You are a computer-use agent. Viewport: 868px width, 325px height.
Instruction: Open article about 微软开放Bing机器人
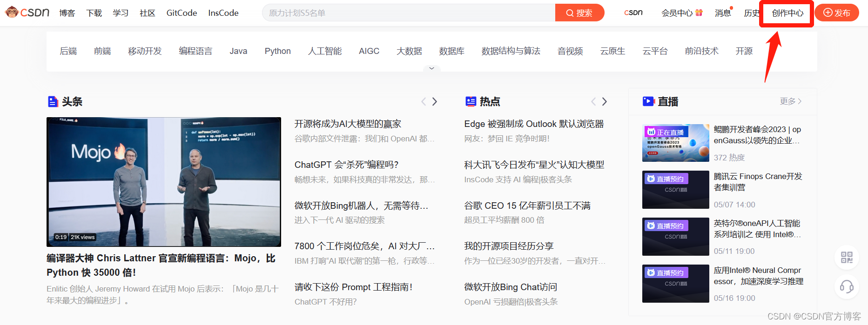click(361, 206)
